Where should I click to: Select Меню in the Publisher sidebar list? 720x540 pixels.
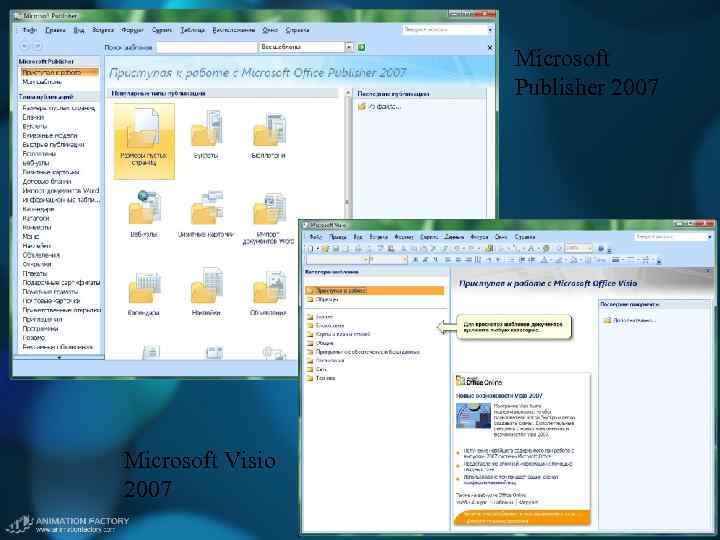pyautogui.click(x=30, y=236)
